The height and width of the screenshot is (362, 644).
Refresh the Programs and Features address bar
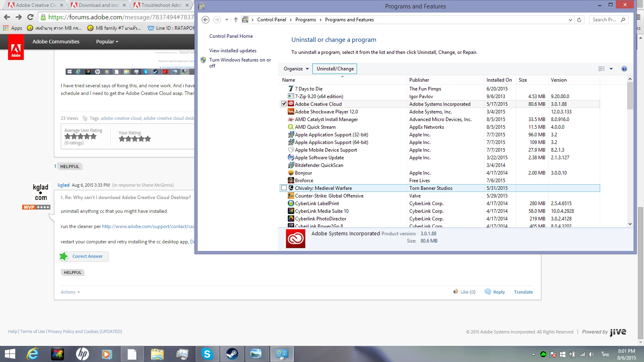click(579, 20)
